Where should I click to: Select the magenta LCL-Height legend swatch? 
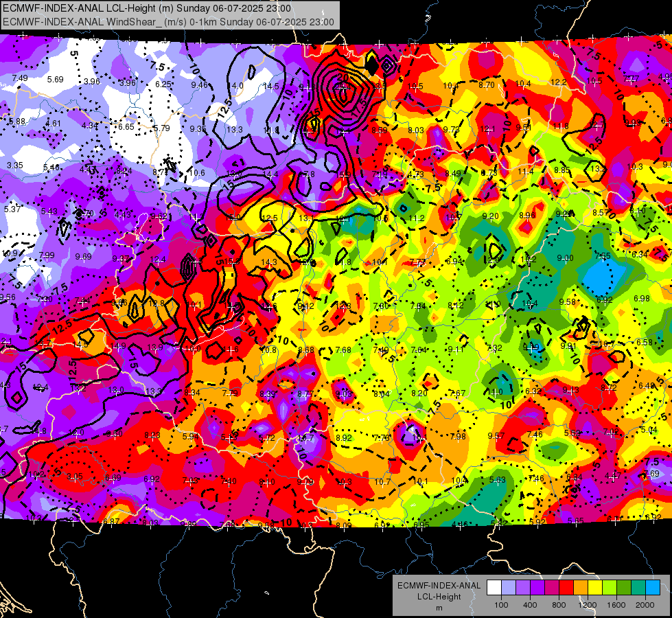tap(552, 588)
